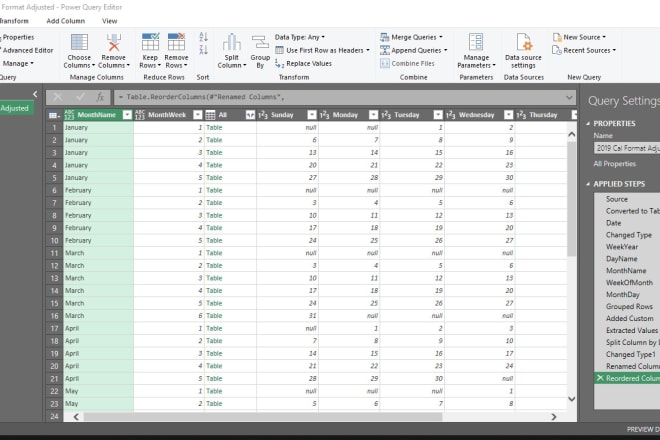Click the Recent Sources icon
This screenshot has height=440, width=660.
pyautogui.click(x=557, y=50)
